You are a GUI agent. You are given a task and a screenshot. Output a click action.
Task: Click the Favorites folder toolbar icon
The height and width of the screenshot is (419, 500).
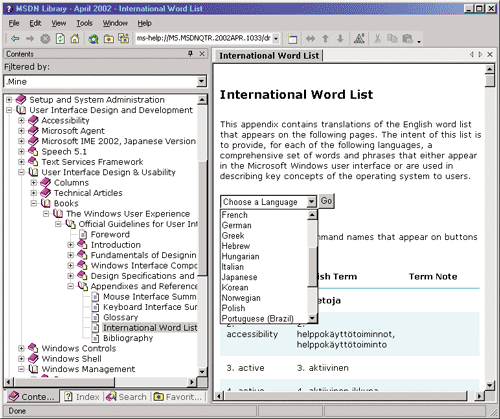click(x=109, y=39)
